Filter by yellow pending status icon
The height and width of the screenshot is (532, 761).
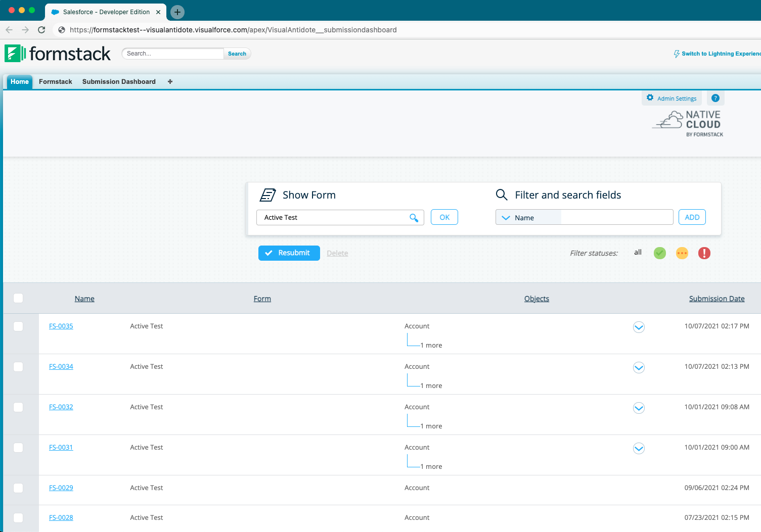tap(682, 253)
